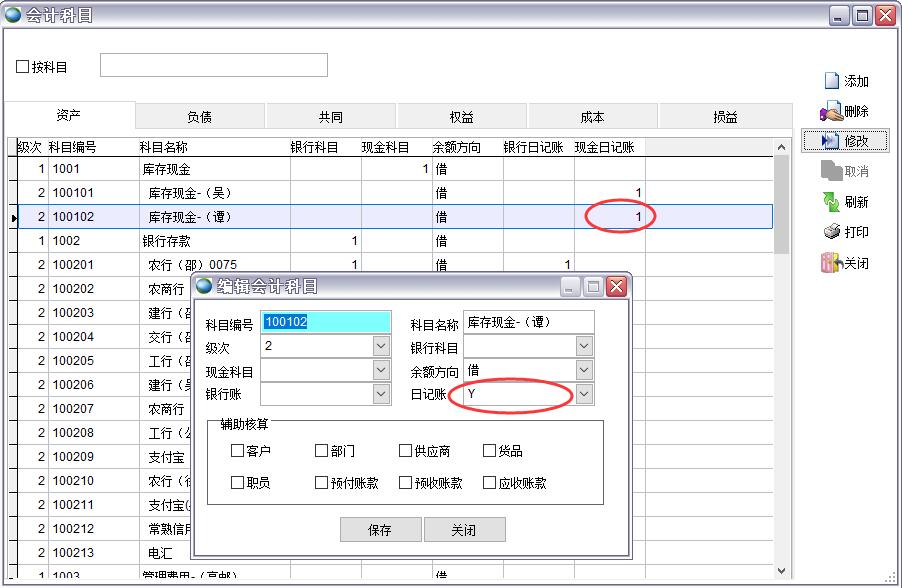
Task: Click the 科目名称 text field in dialog
Action: coord(528,323)
